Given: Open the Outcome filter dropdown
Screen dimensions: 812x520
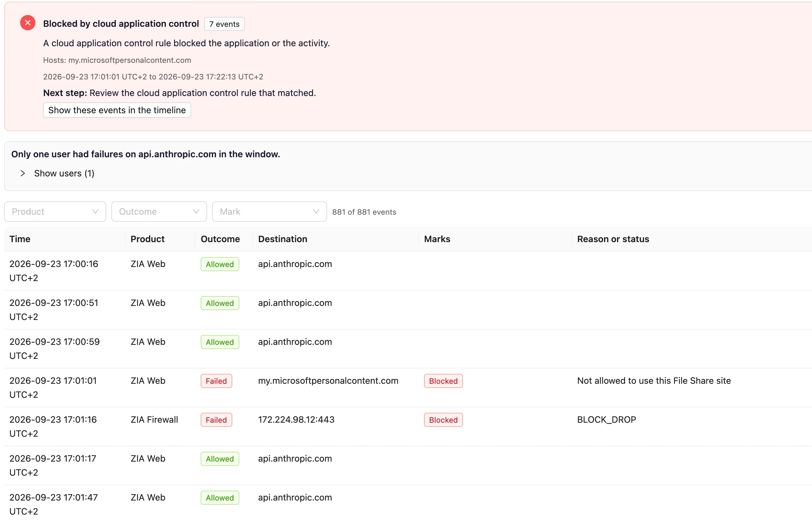Looking at the screenshot, I should (159, 212).
